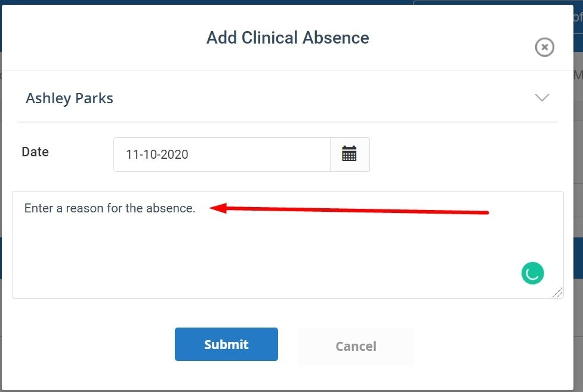Open the calendar date picker

tap(349, 154)
